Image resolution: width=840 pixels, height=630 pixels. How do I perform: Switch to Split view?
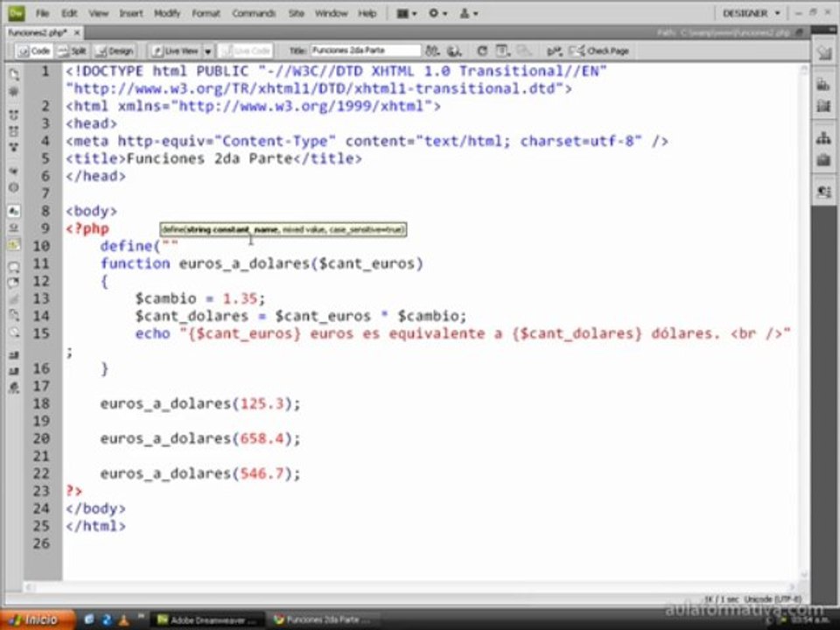click(x=72, y=51)
